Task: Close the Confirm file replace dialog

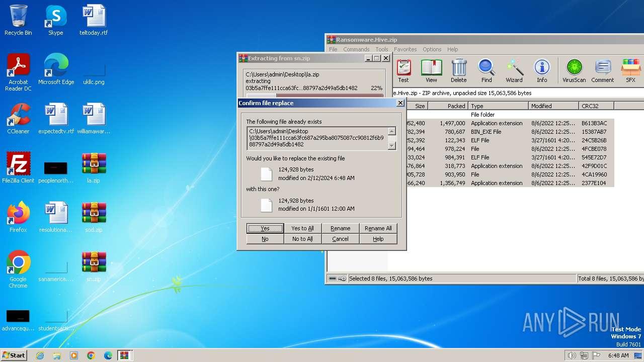Action: [x=400, y=103]
